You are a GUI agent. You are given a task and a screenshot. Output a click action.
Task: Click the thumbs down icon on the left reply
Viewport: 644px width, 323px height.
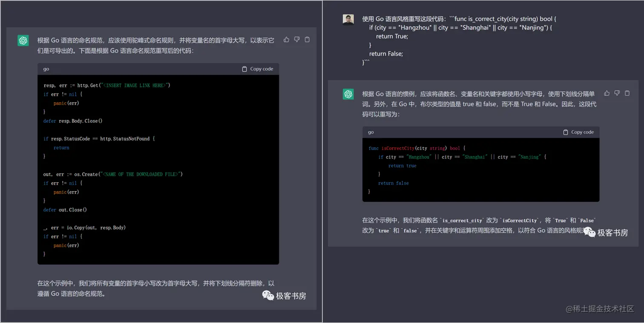(297, 40)
